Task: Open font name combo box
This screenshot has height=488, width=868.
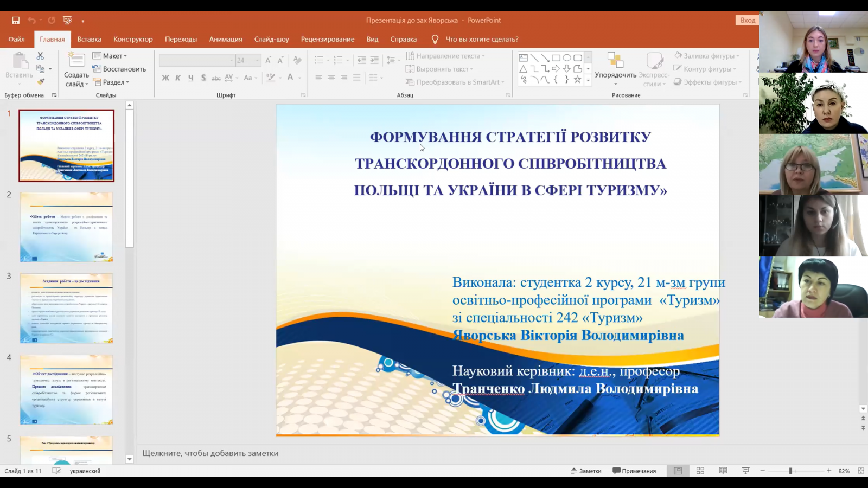Action: 196,60
